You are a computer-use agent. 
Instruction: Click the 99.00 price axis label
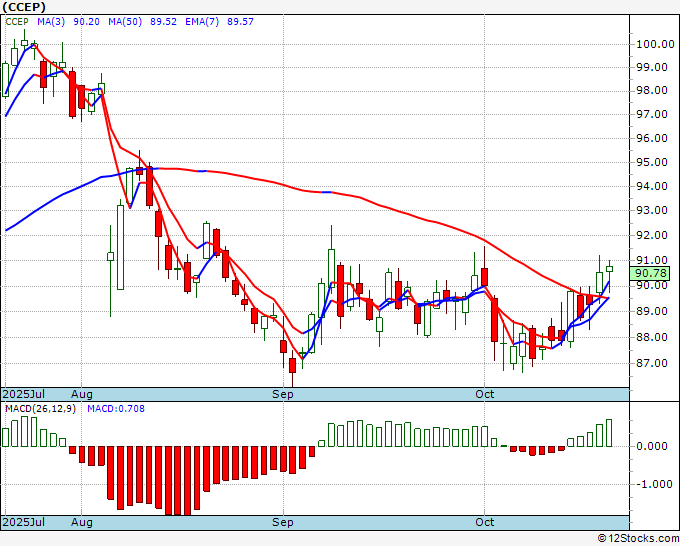coord(652,67)
